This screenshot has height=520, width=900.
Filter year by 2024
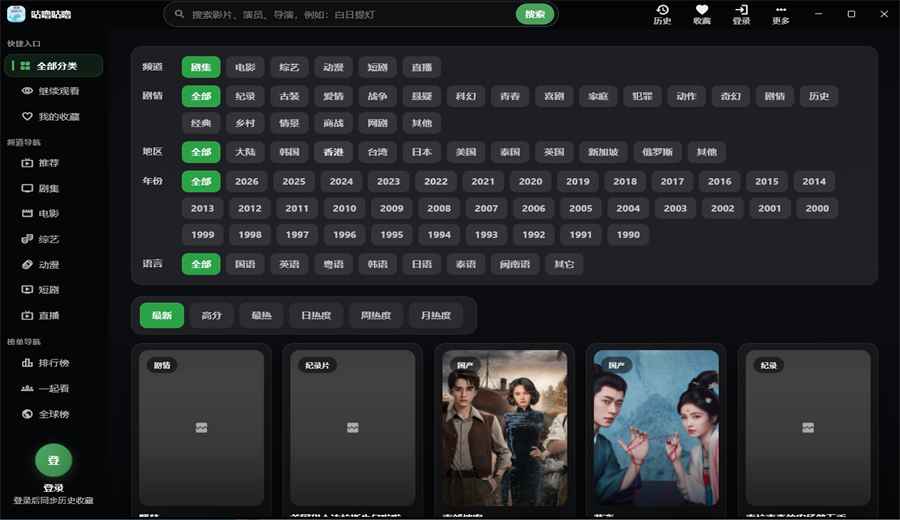point(341,181)
